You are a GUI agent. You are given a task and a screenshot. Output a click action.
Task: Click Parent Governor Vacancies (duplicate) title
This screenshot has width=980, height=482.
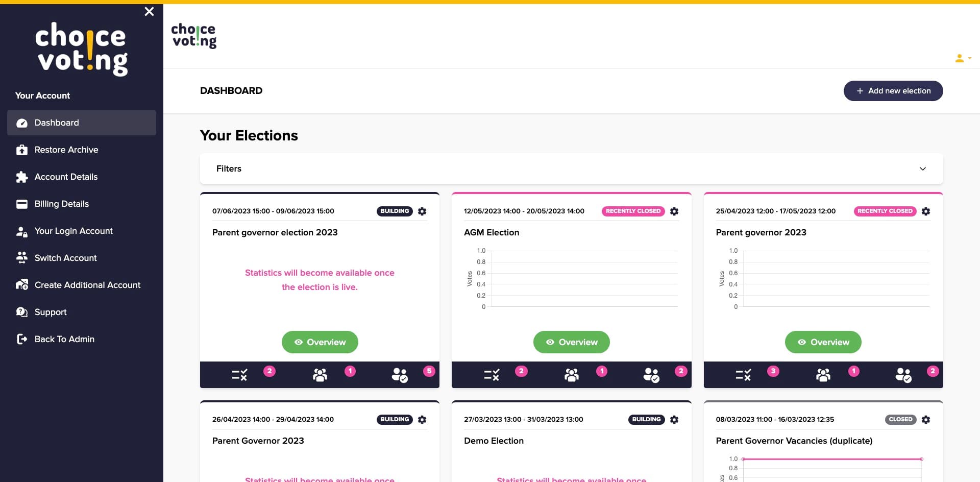794,441
